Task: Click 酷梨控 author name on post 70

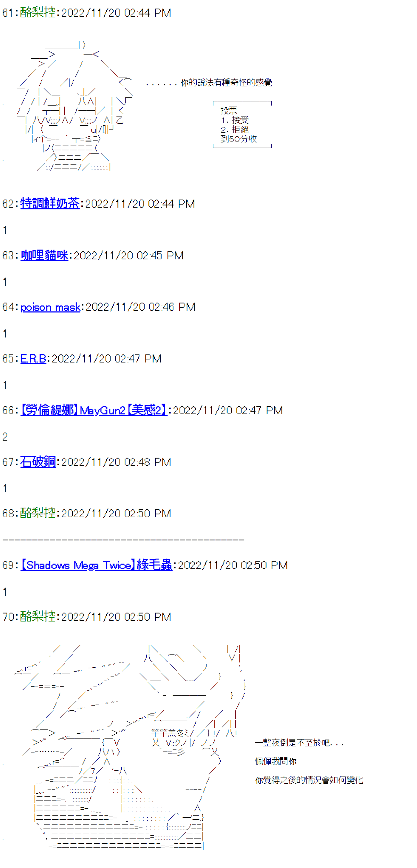Action: [38, 617]
